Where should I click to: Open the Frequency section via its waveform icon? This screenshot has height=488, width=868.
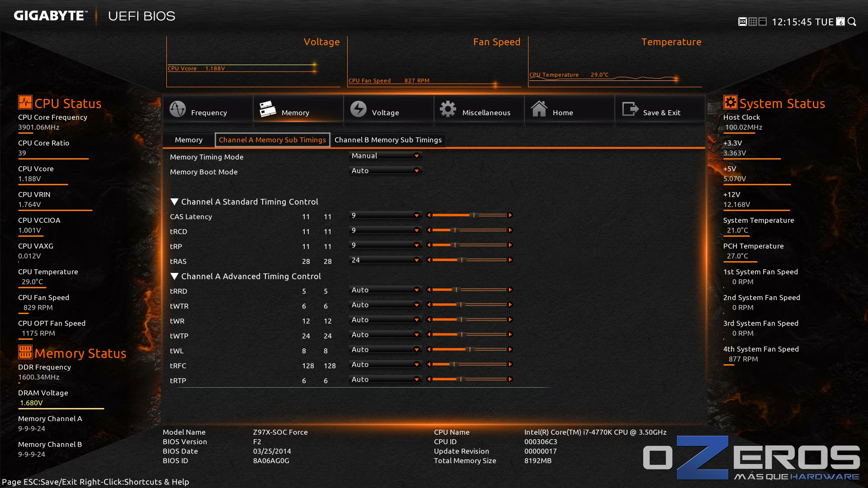(x=178, y=109)
